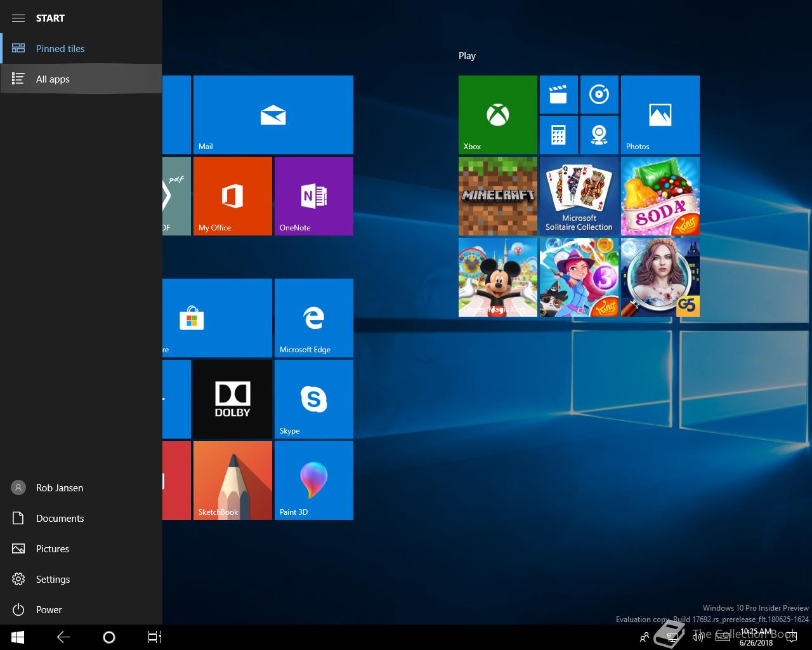Launch the Skype tile
This screenshot has height=650, width=812.
click(313, 399)
